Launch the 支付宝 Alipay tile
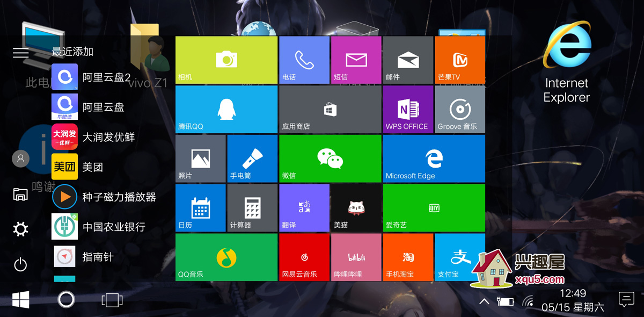The width and height of the screenshot is (644, 317). click(460, 257)
